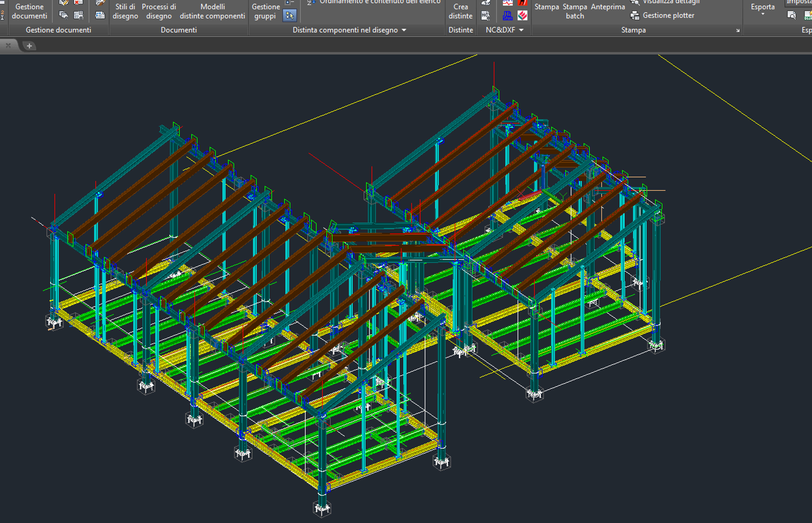
Task: Open the Gestione plotter printer icon
Action: (x=634, y=16)
